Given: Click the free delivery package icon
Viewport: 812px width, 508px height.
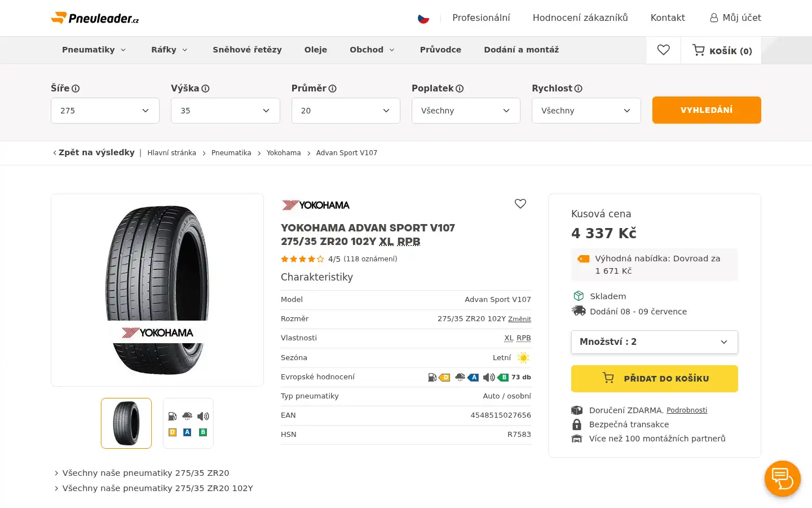Looking at the screenshot, I should coord(576,410).
